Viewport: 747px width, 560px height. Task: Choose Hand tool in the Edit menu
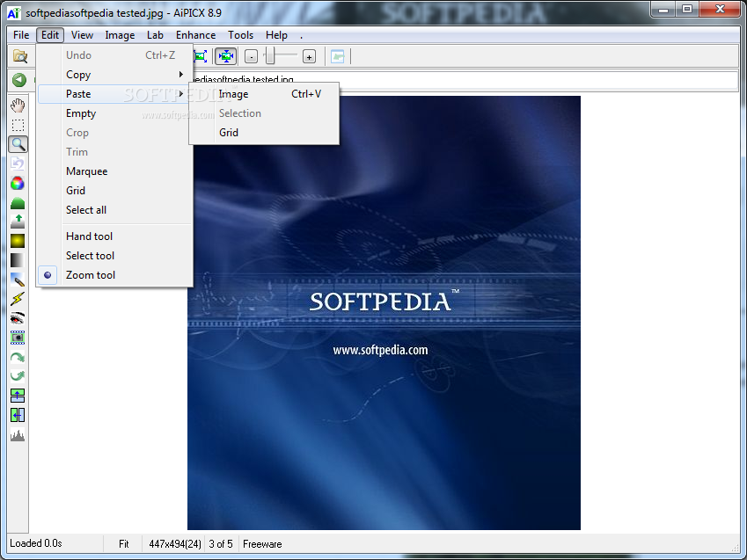click(x=114, y=236)
